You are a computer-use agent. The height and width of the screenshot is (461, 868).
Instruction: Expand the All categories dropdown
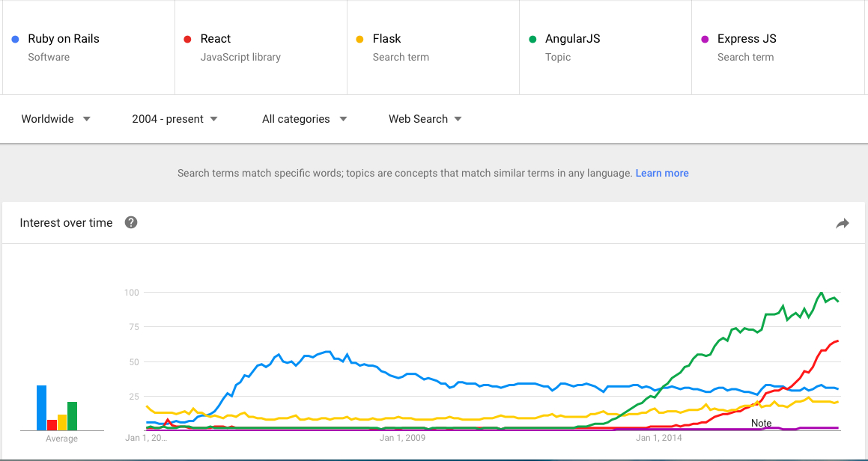click(x=305, y=119)
